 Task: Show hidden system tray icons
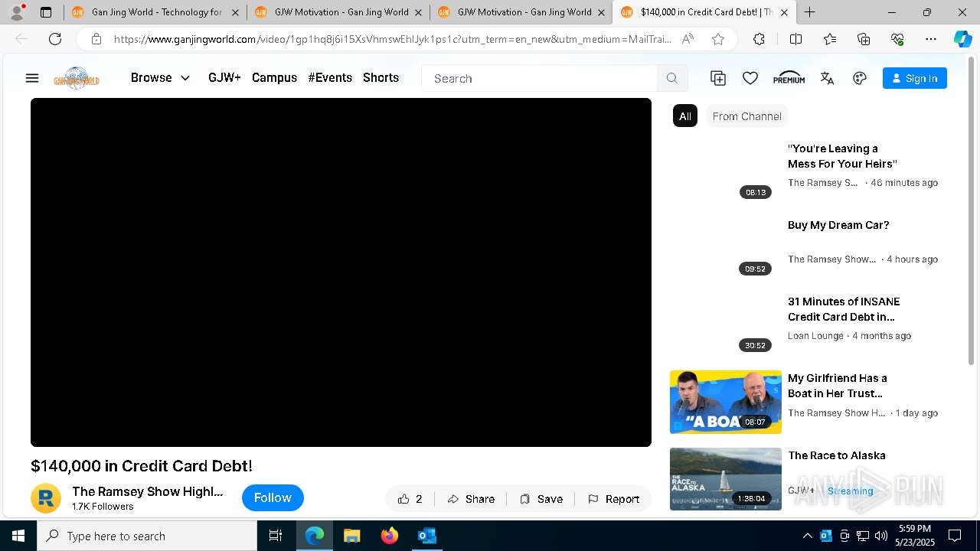tap(807, 536)
